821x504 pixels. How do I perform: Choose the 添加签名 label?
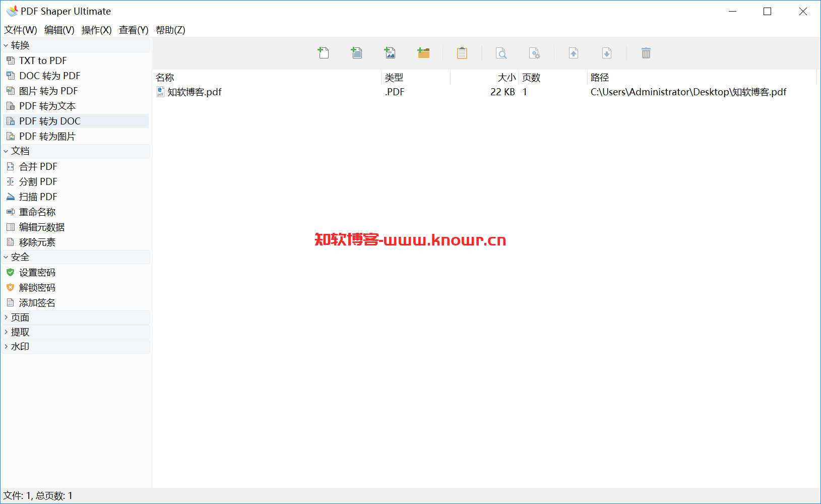click(37, 302)
